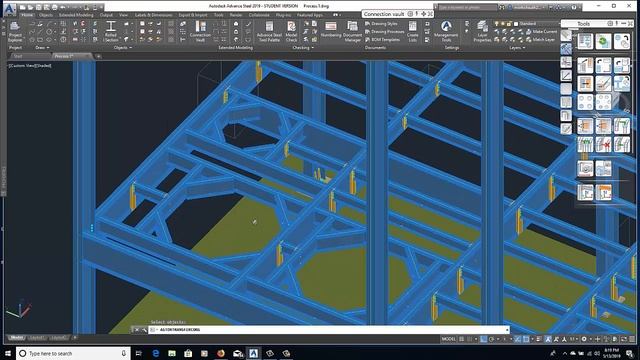Screen dimensions: 640x360
Task: Click BOM Templates button
Action: coord(382,40)
